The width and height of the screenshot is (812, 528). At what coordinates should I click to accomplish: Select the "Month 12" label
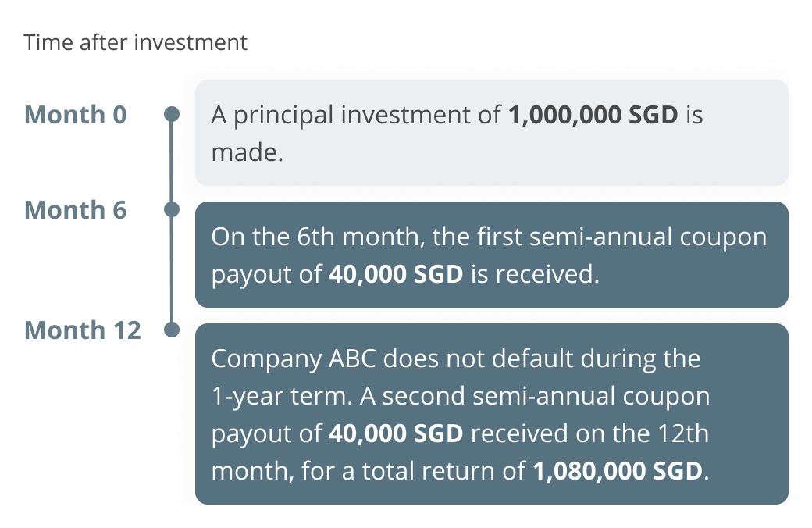[x=83, y=330]
